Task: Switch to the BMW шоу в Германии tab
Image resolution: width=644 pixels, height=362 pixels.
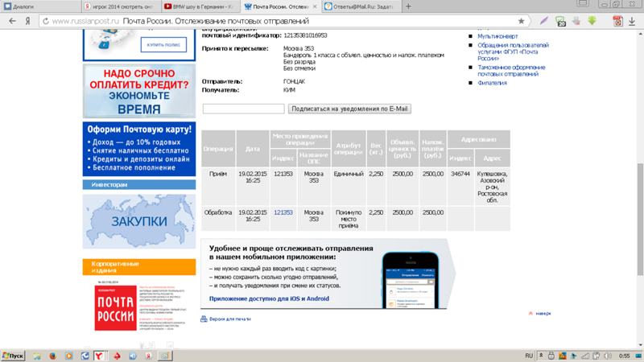Action: coord(201,6)
